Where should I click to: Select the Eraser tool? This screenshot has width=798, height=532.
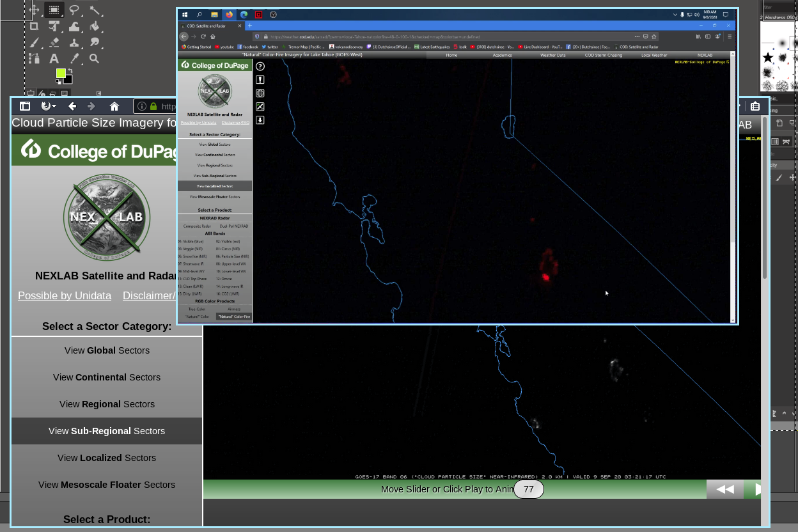point(54,43)
